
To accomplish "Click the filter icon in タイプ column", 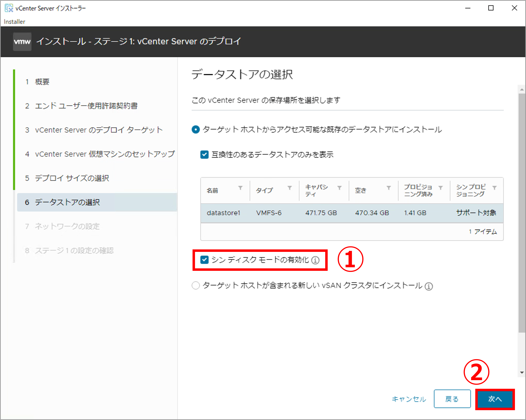I will pos(290,188).
